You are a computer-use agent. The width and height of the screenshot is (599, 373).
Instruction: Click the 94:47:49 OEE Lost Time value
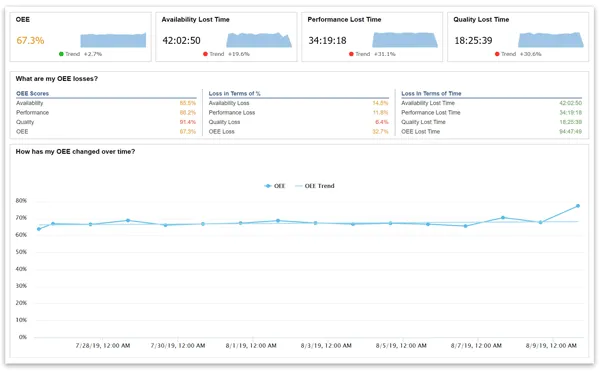[x=570, y=131]
